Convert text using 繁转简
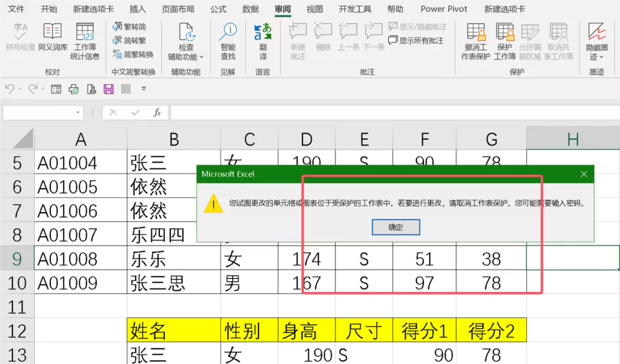This screenshot has height=364, width=620. (x=130, y=27)
